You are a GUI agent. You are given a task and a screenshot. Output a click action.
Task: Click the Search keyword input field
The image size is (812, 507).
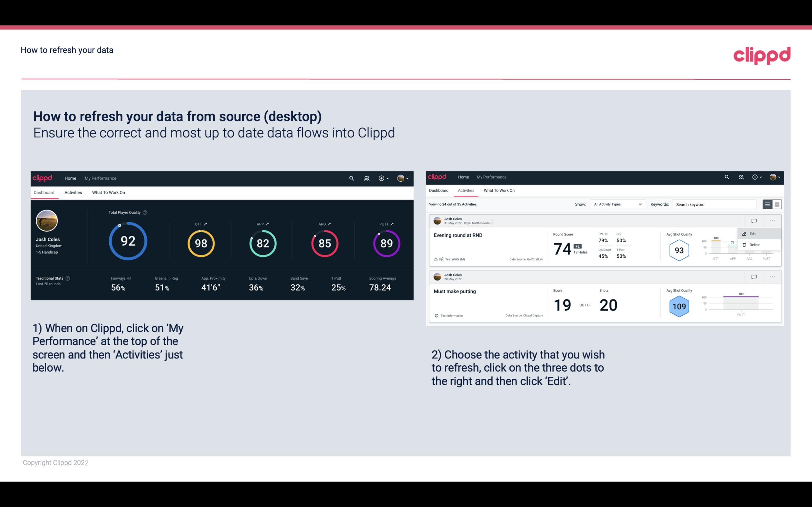tap(714, 204)
